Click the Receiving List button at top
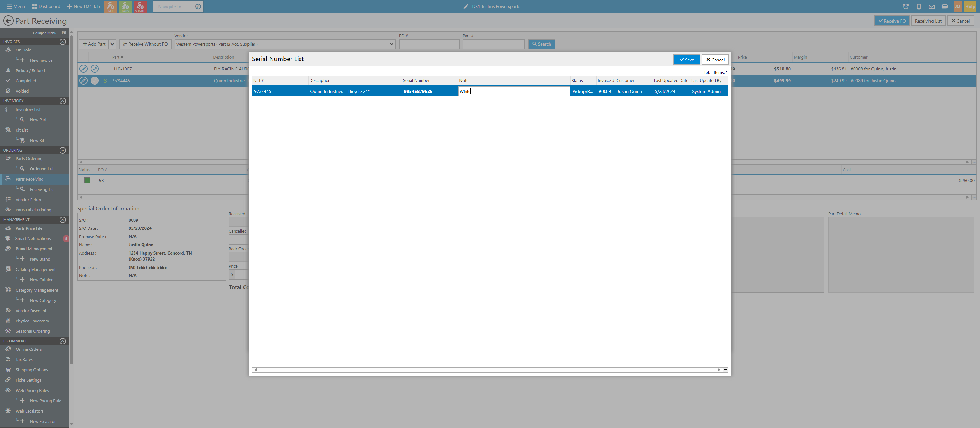Screen dimensions: 980x428 [x=928, y=21]
